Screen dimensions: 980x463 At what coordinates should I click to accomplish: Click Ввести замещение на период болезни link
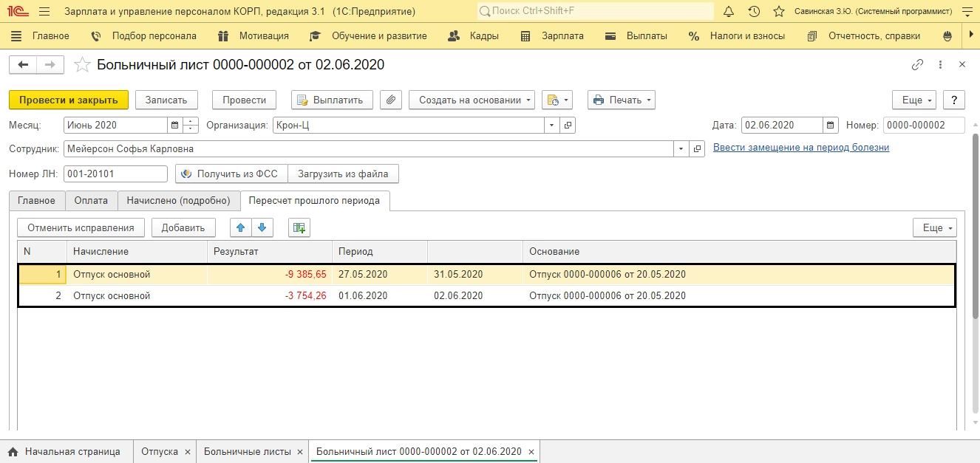tap(800, 148)
